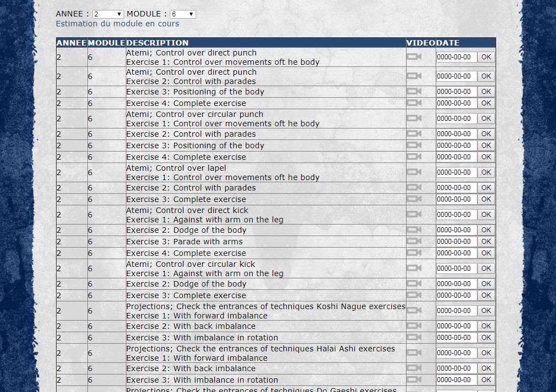Click date field for Koshi Nague Exercise 1

pyautogui.click(x=456, y=311)
